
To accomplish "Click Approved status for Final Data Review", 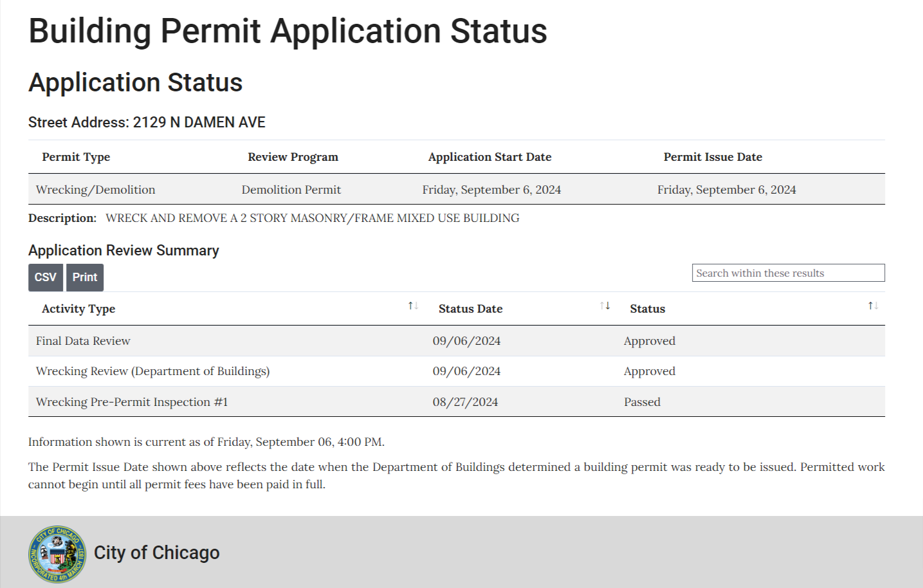I will tap(650, 341).
